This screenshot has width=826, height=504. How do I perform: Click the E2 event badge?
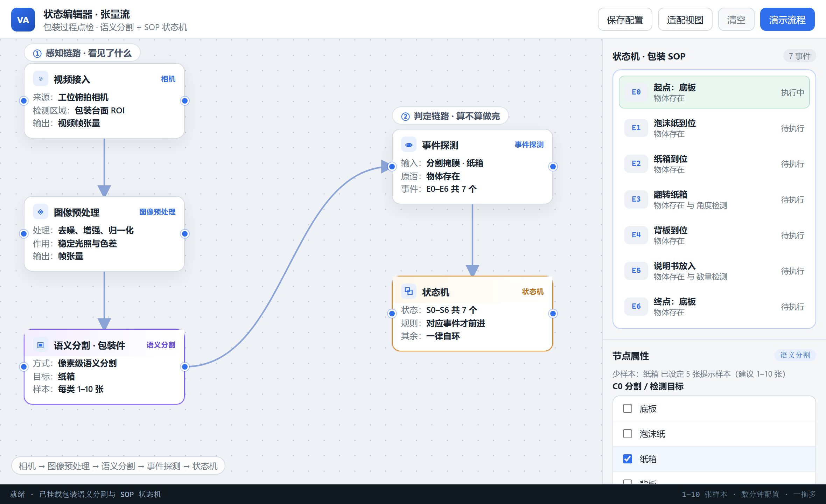[x=636, y=163]
